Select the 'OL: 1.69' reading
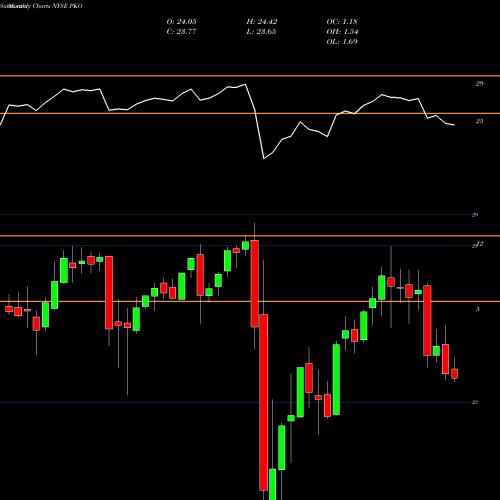The height and width of the screenshot is (500, 500). (x=342, y=42)
